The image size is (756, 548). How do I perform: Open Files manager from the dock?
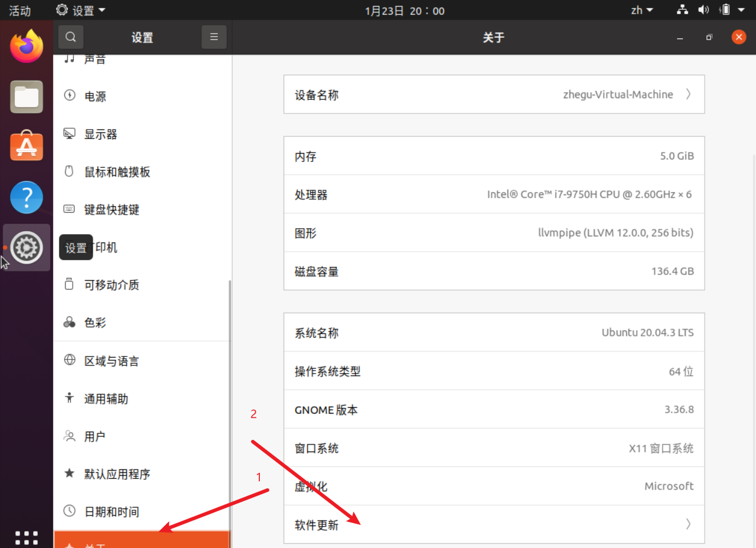[x=27, y=97]
